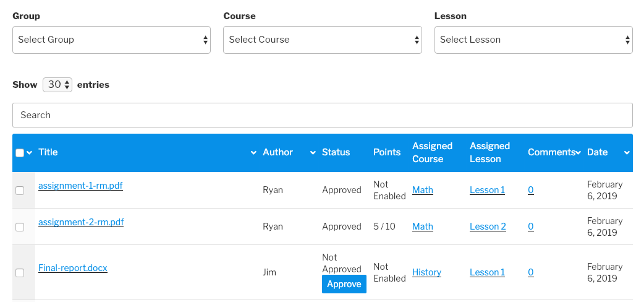Click the Title column sort arrow
The image size is (644, 302).
[x=253, y=153]
